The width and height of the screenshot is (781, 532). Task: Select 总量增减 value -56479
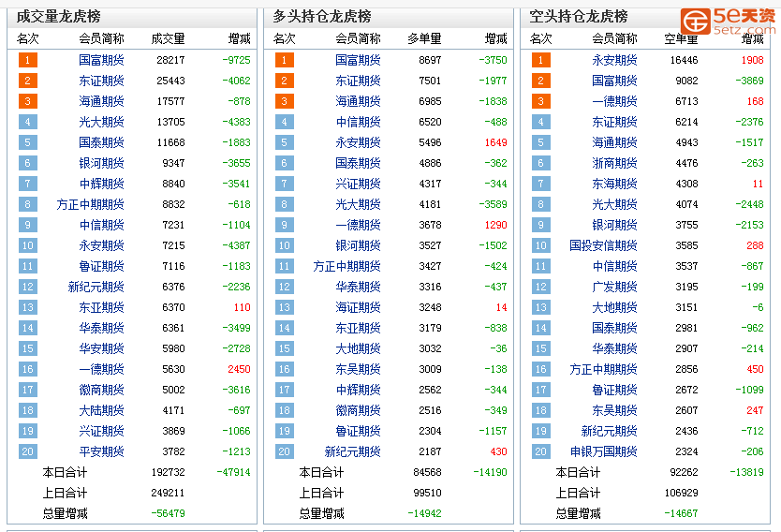click(x=168, y=513)
